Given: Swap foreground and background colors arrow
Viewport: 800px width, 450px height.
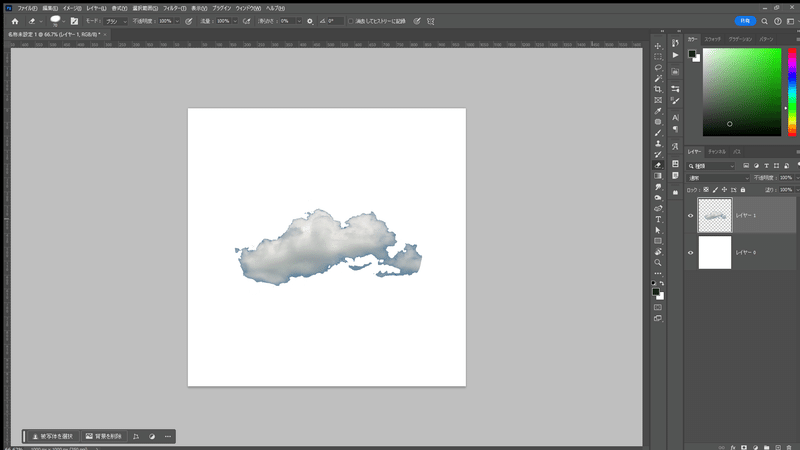Looking at the screenshot, I should [x=662, y=283].
